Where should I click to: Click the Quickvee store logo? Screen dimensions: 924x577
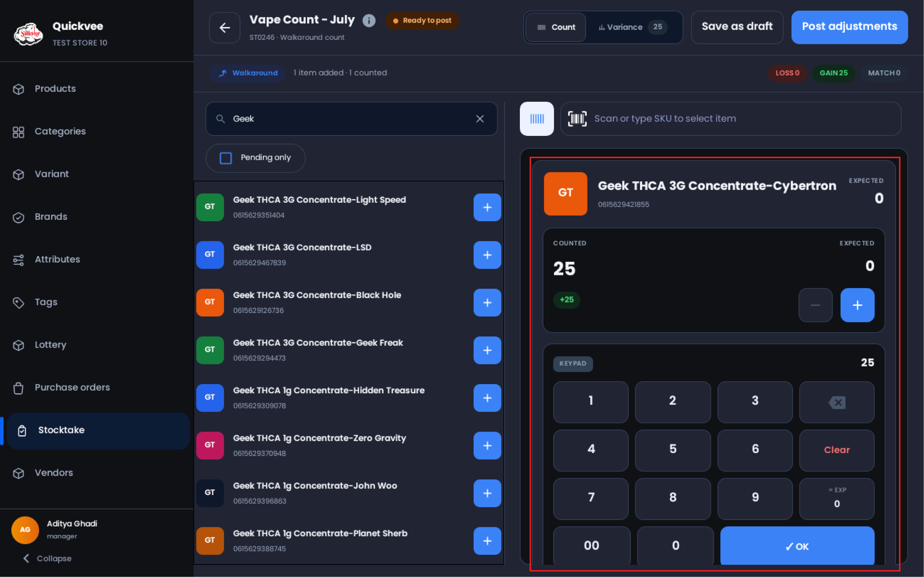point(28,34)
